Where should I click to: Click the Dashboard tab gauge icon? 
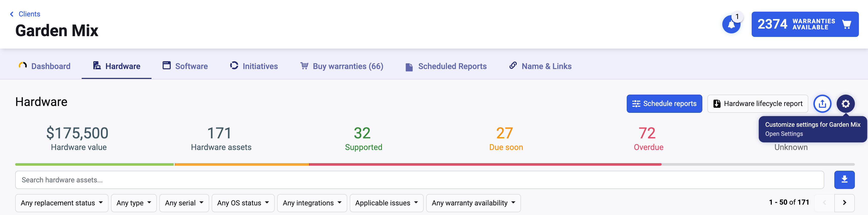click(23, 65)
